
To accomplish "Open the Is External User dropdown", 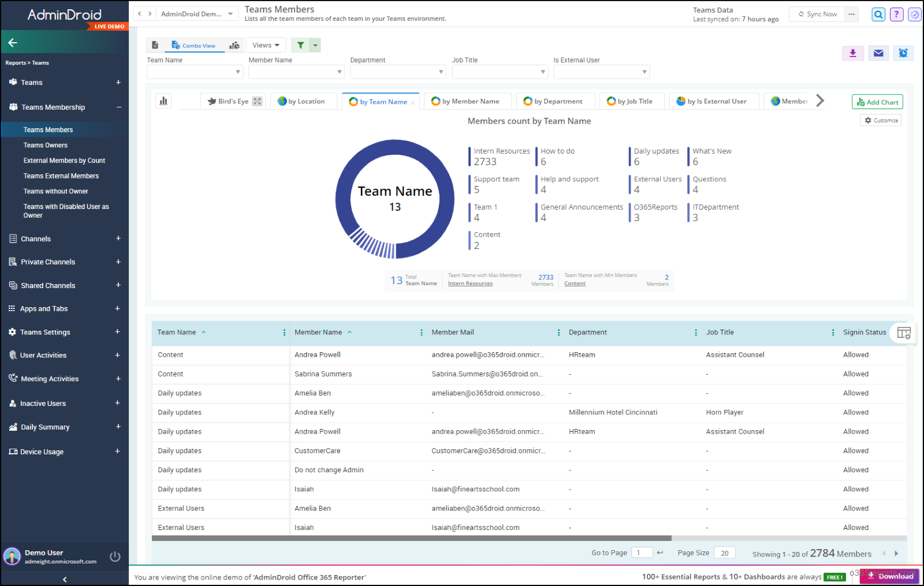I will pyautogui.click(x=602, y=72).
